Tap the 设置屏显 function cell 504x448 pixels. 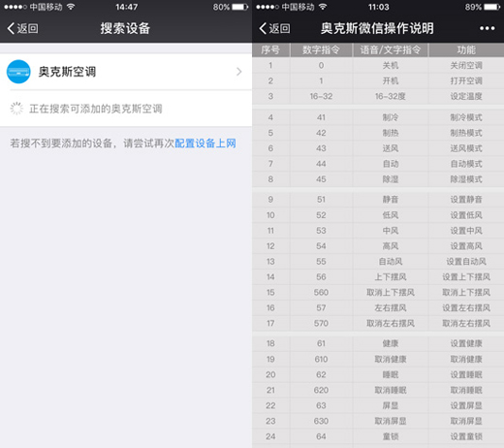click(466, 405)
